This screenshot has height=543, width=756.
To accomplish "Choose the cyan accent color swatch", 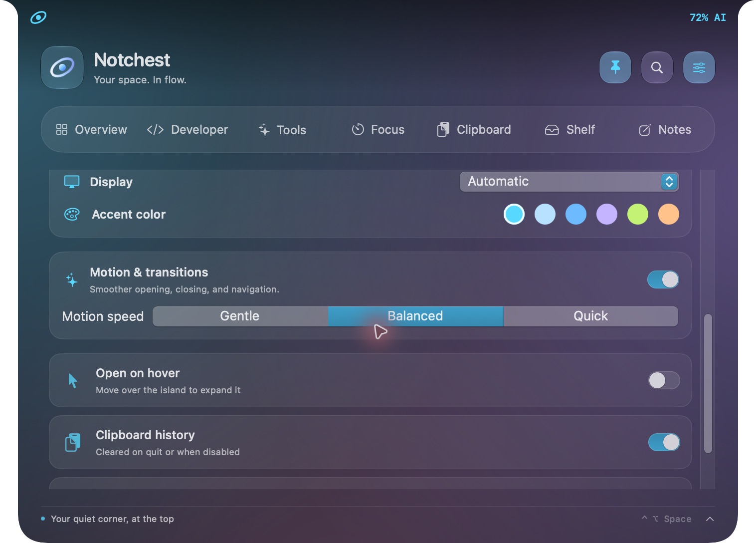I will (x=514, y=214).
